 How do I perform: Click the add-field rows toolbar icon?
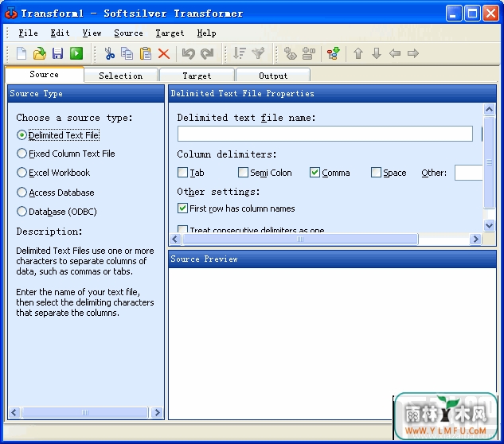pyautogui.click(x=309, y=53)
